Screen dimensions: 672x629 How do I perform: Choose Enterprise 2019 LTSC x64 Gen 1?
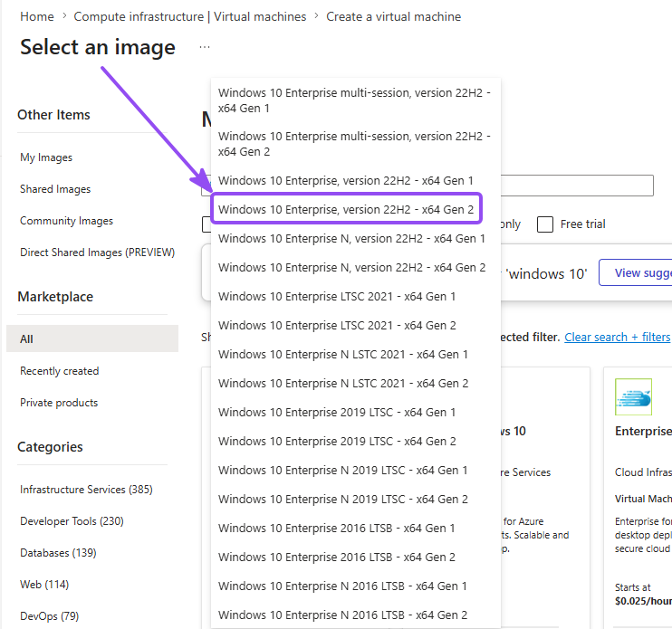355,413
